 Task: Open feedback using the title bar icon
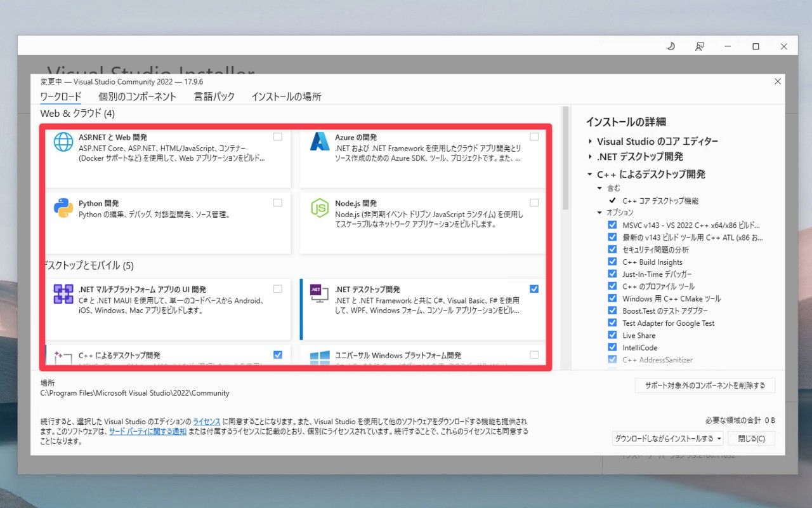(699, 46)
